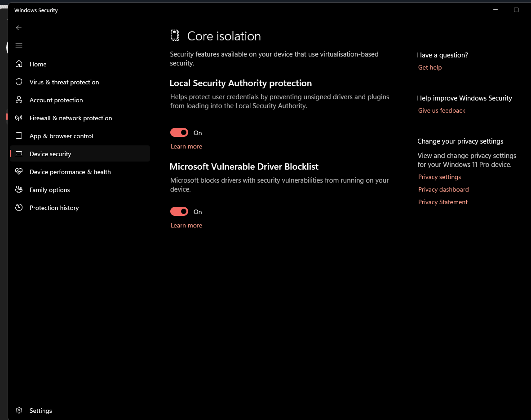Click 'On' label beside Driver Blocklist toggle
The image size is (531, 420).
(198, 212)
